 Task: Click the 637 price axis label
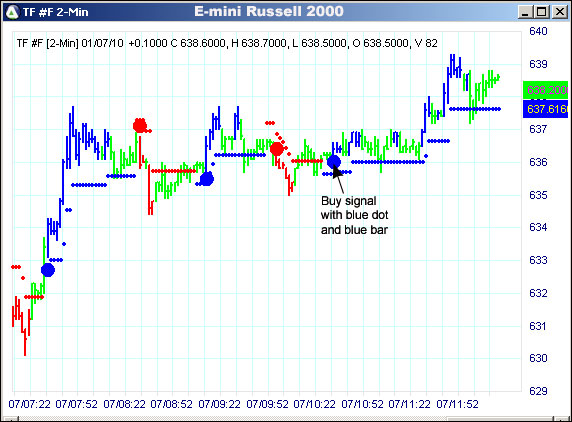pos(538,129)
